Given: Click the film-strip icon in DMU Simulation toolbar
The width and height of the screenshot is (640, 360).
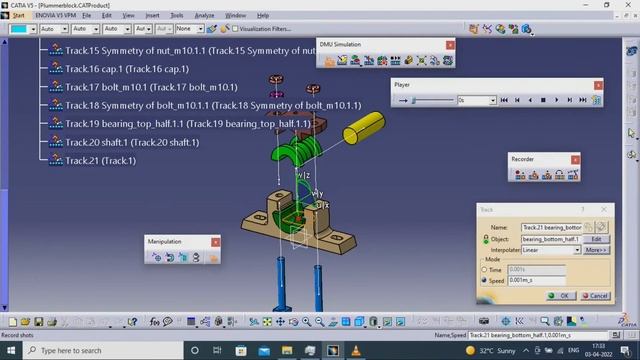Looking at the screenshot, I should click(x=395, y=61).
